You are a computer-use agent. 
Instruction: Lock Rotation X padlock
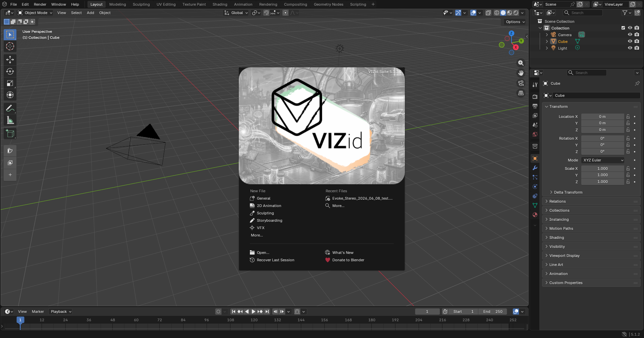click(x=628, y=138)
